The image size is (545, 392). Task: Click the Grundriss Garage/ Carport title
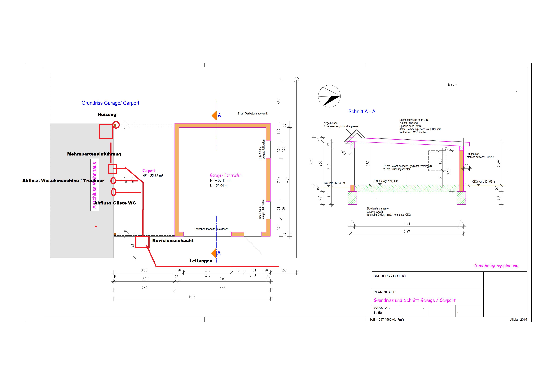click(110, 103)
